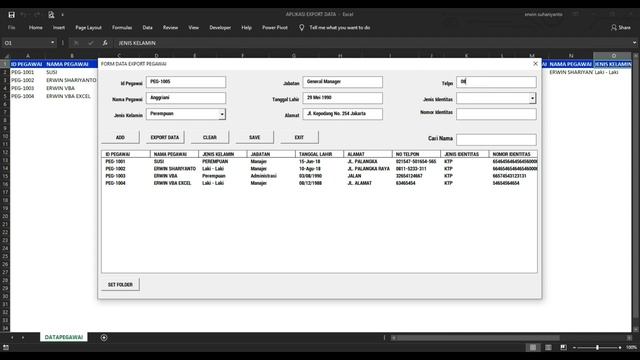
Task: Click the ADD button
Action: coord(120,138)
